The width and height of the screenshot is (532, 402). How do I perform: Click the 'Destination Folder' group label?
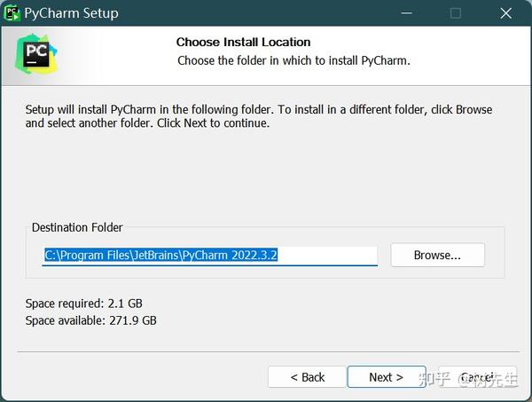77,227
